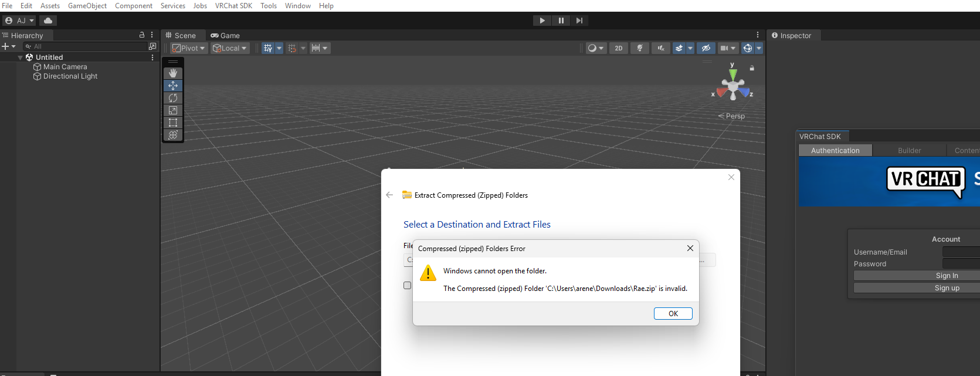Select the Rect tool
The height and width of the screenshot is (376, 980).
(x=173, y=123)
